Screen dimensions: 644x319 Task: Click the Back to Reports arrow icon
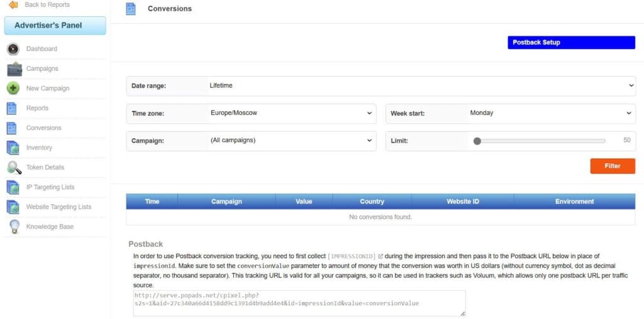[x=13, y=5]
